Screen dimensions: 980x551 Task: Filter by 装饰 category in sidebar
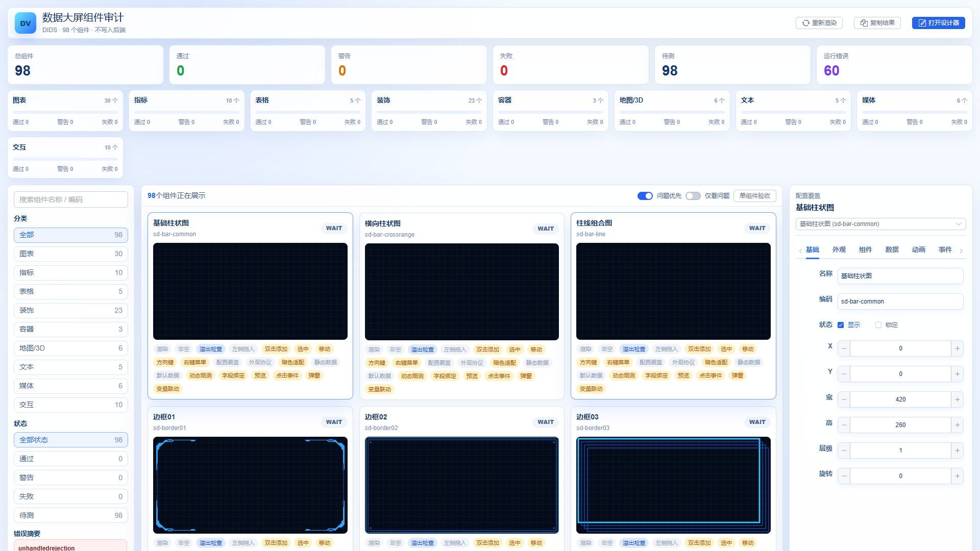(71, 310)
